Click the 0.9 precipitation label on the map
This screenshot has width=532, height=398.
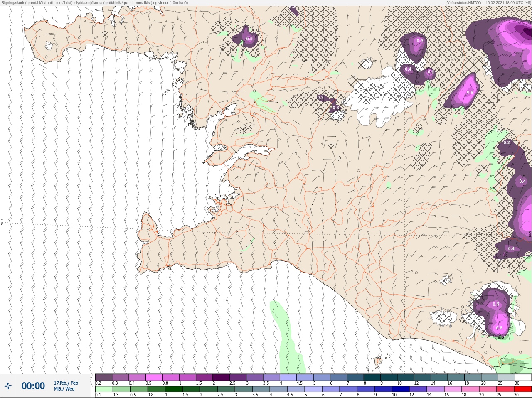click(470, 92)
